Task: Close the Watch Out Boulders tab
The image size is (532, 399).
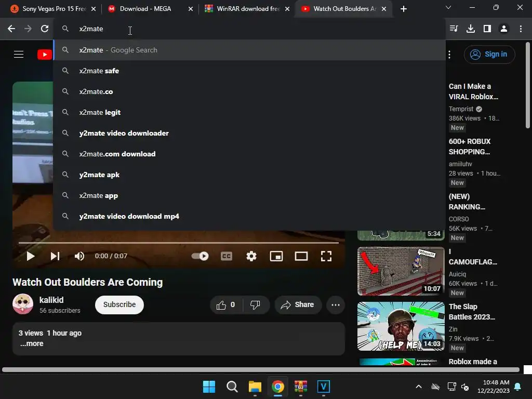Action: pos(384,9)
